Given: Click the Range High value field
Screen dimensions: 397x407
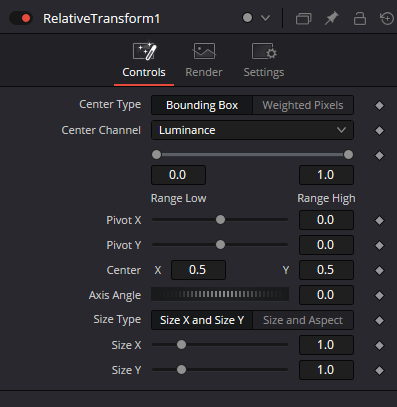Looking at the screenshot, I should coord(326,175).
